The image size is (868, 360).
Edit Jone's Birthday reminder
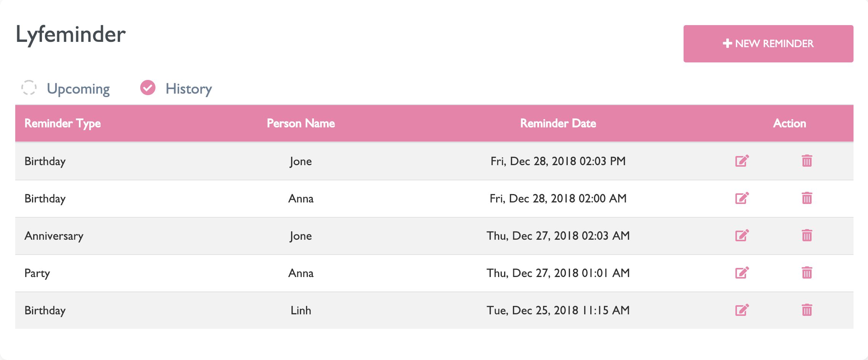742,161
